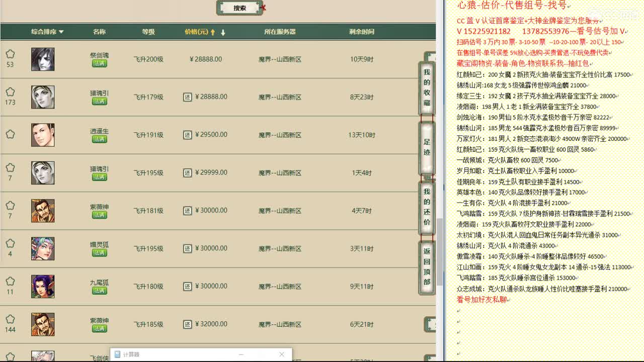Open avatar of 紫薇神 飞升181级

click(43, 211)
